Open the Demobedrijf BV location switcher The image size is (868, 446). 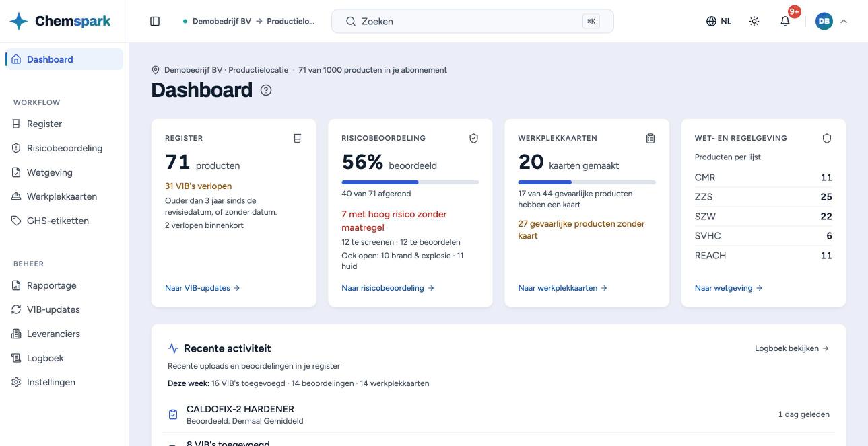[x=249, y=22]
